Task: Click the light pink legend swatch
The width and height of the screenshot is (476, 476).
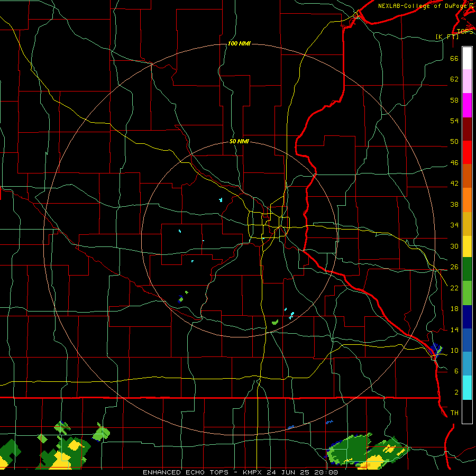Action: [467, 81]
